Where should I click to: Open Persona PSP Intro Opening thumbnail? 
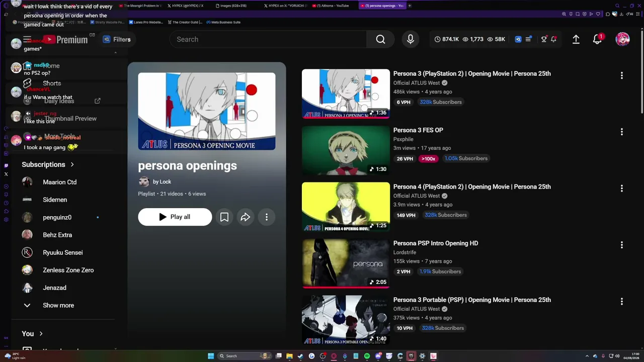(x=346, y=263)
